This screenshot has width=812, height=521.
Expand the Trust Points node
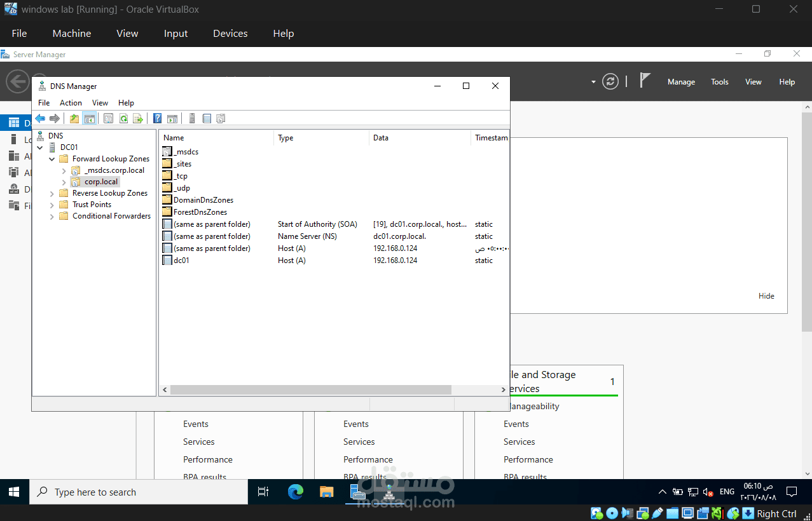(x=52, y=205)
